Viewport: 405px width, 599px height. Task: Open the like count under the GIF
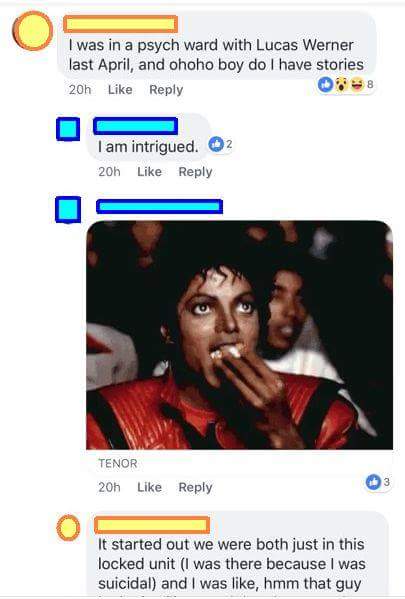coord(378,482)
